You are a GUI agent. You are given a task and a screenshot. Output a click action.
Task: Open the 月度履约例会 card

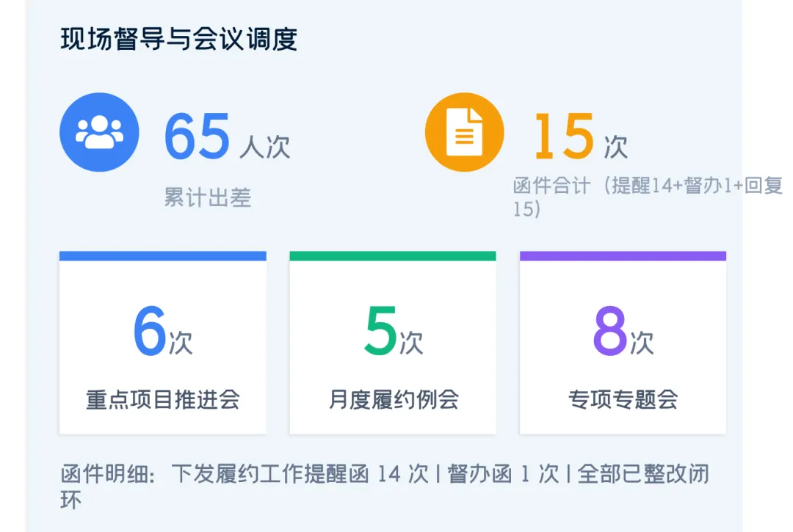pyautogui.click(x=393, y=343)
